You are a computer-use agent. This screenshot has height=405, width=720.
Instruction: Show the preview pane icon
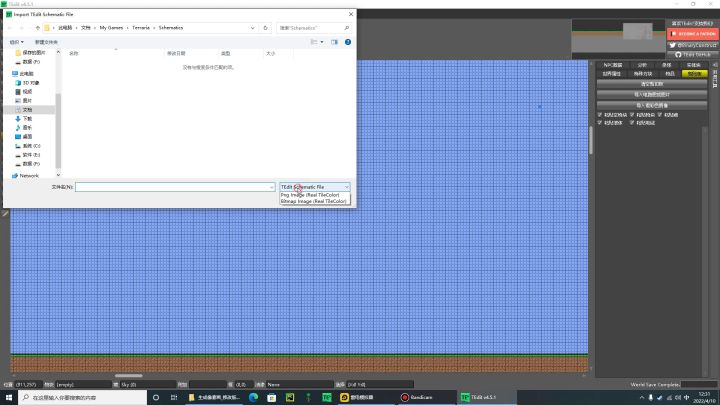pos(334,42)
